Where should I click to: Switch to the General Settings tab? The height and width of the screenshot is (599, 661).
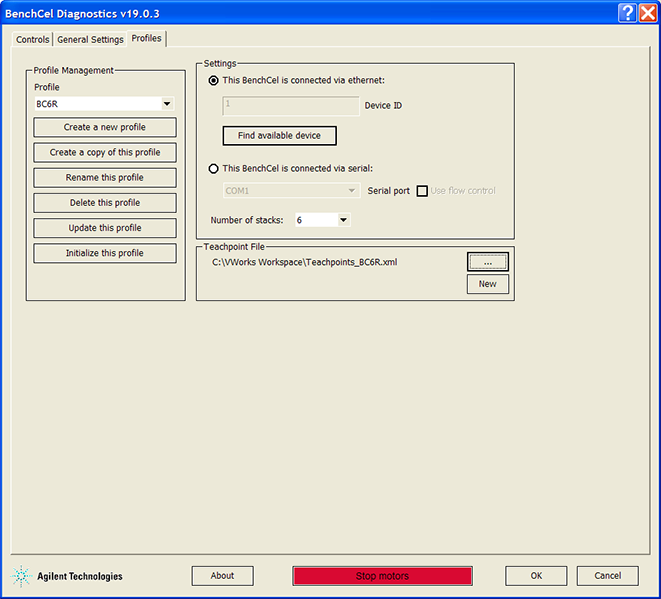click(x=90, y=40)
